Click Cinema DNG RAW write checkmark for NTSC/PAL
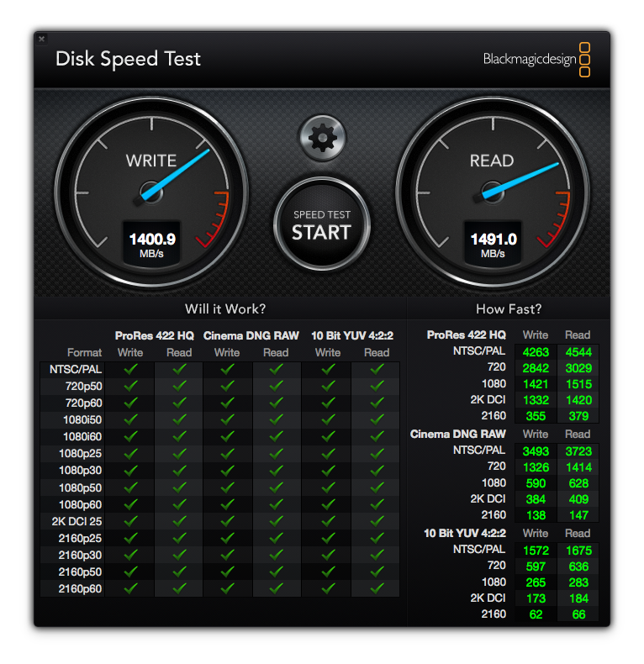Image resolution: width=644 pixels, height=664 pixels. coord(228,369)
